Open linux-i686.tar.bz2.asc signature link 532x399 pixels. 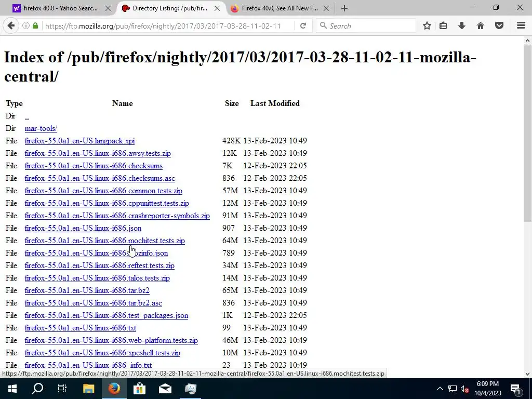[94, 303]
